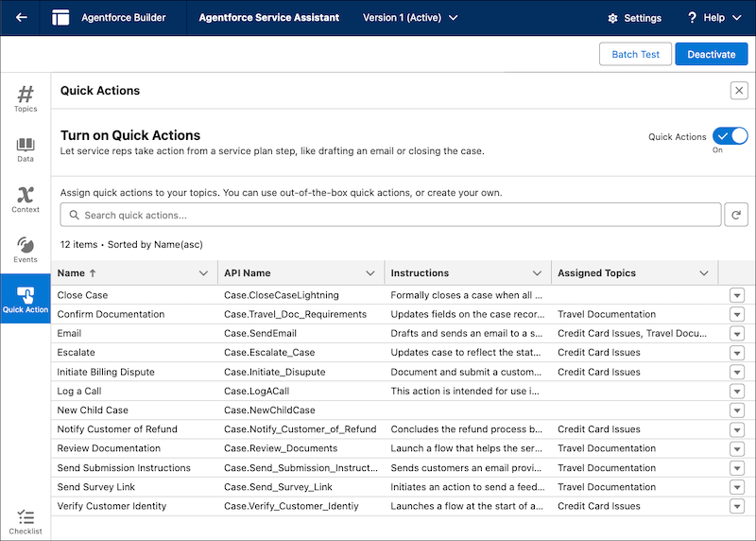The image size is (756, 541).
Task: Click the Name column header
Action: [134, 273]
